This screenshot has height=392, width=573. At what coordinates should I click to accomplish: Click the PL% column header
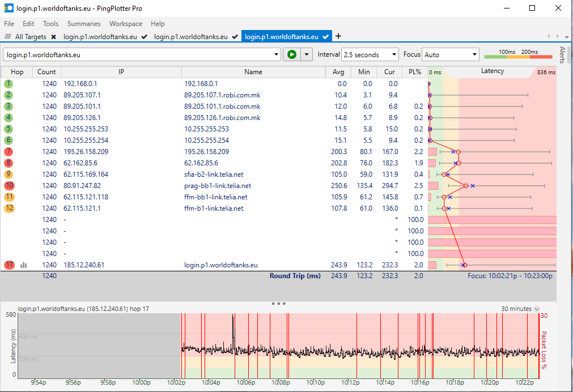(415, 72)
